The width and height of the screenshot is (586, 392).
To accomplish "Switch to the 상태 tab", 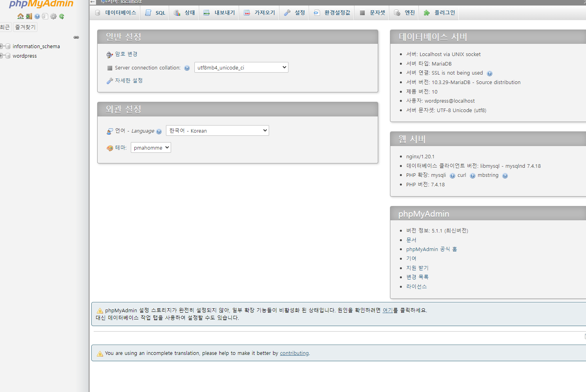I will (184, 13).
